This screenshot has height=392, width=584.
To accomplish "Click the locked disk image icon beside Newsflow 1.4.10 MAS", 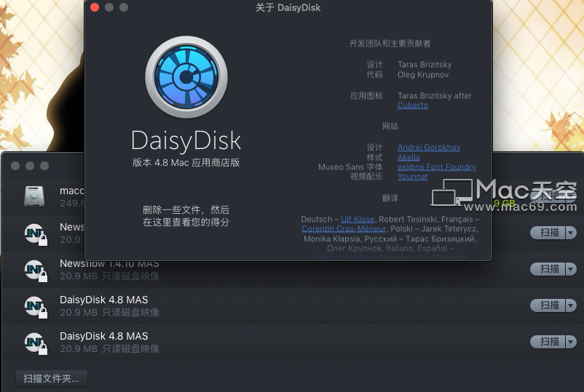I will click(36, 271).
